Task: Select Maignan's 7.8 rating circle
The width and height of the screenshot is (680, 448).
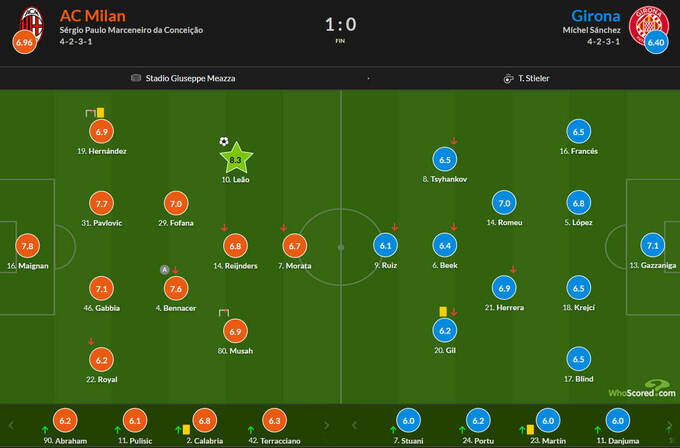Action: point(27,245)
